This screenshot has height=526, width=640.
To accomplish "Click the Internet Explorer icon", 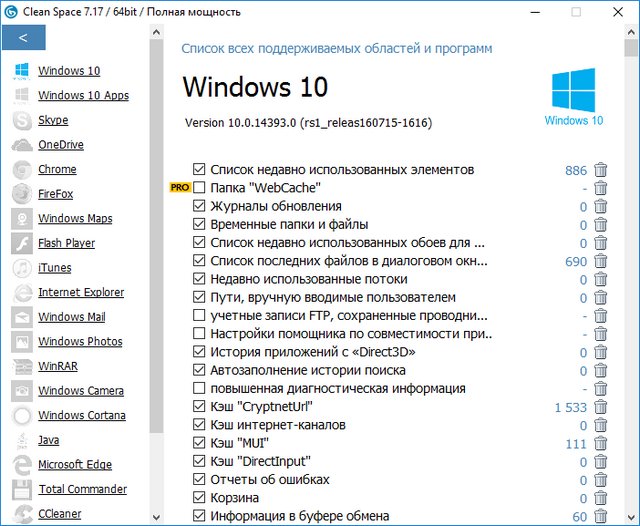I will tap(22, 293).
